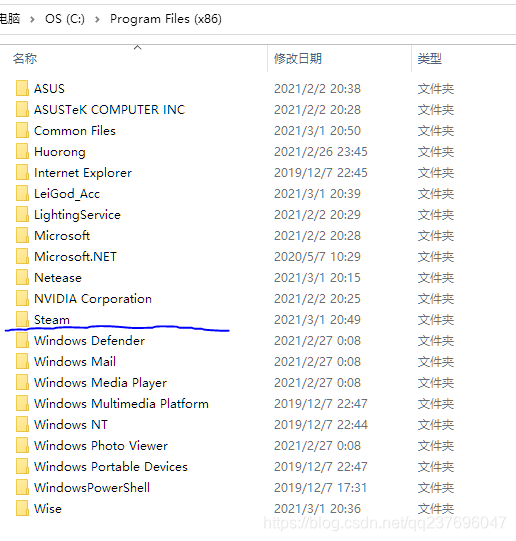Image resolution: width=516 pixels, height=541 pixels.
Task: Sort by the 类型 column header
Action: [x=429, y=59]
